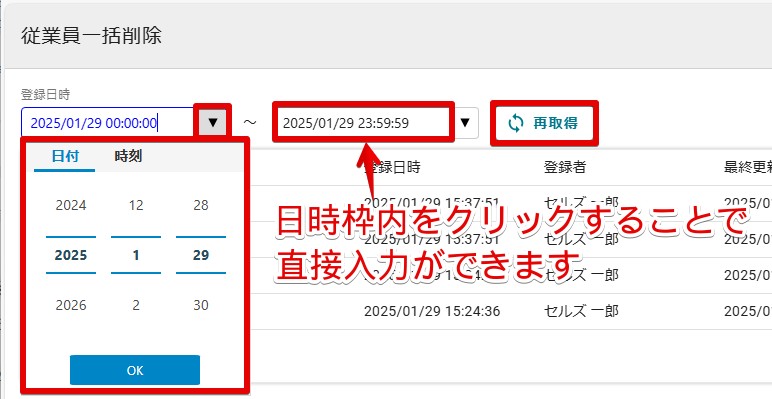This screenshot has height=399, width=772.
Task: Select day 29 in the picker
Action: (201, 255)
